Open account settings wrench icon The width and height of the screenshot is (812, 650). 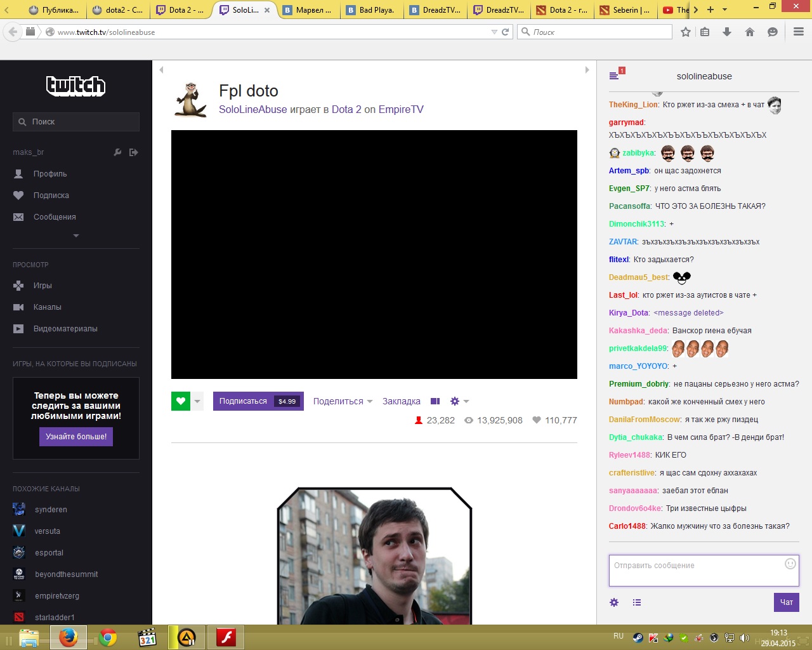tap(117, 152)
